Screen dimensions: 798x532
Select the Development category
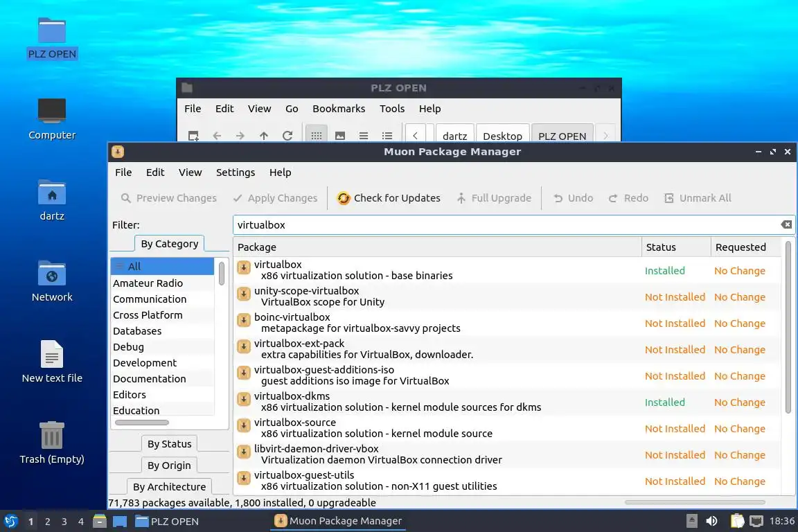point(162,362)
